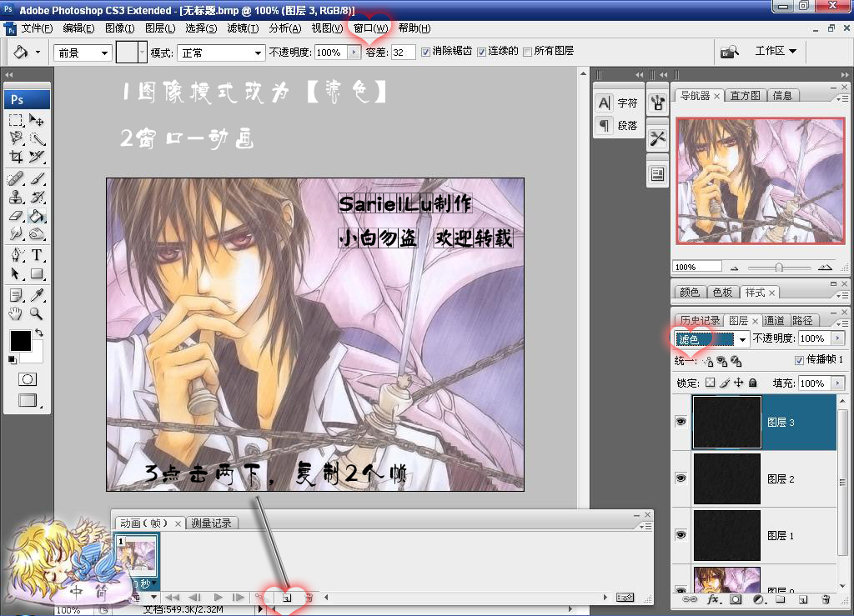
Task: Switch to the 历史记录 tab
Action: click(700, 321)
